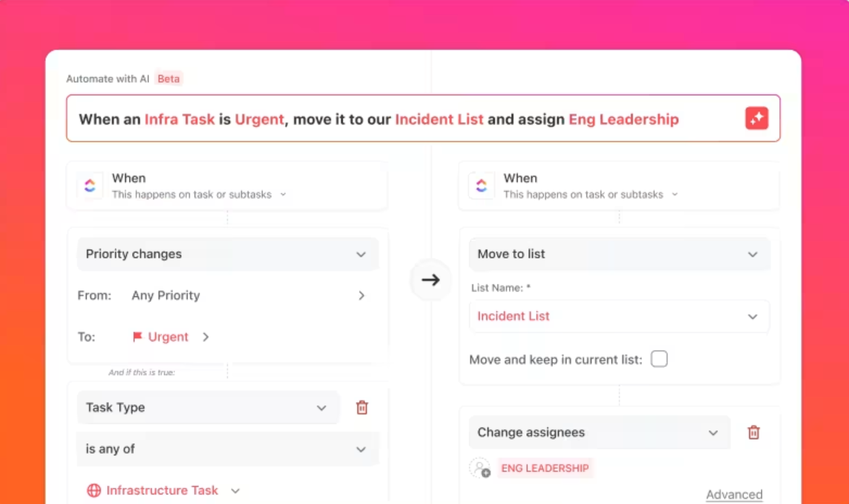Open the Task Type condition dropdown
Viewport: 849px width, 504px height.
(x=208, y=407)
